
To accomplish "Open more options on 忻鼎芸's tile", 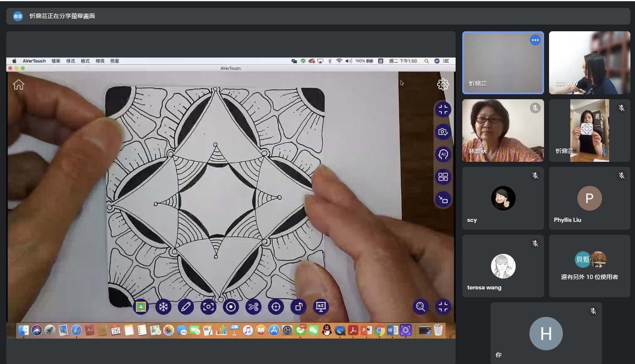I will pos(535,40).
